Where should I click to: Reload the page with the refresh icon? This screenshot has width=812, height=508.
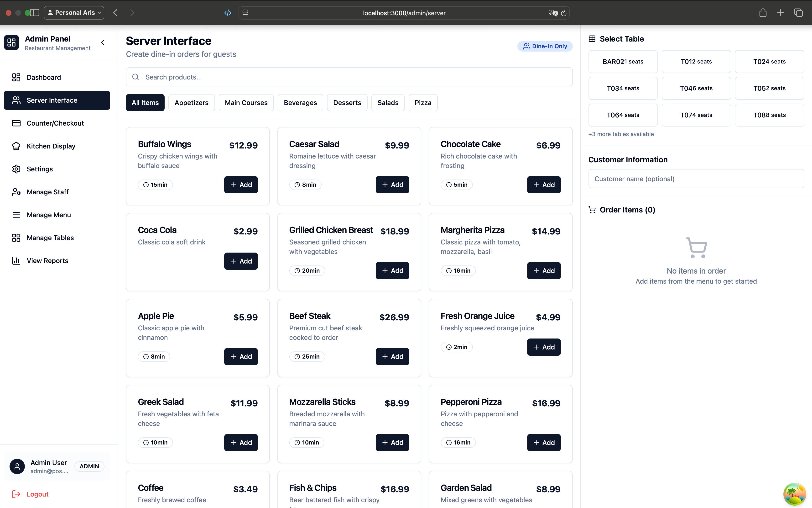(564, 13)
